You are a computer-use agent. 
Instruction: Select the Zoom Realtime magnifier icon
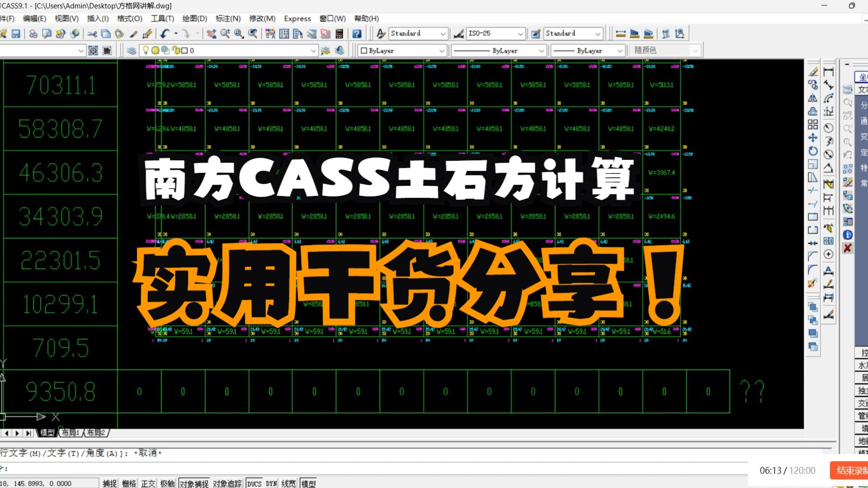[x=225, y=34]
